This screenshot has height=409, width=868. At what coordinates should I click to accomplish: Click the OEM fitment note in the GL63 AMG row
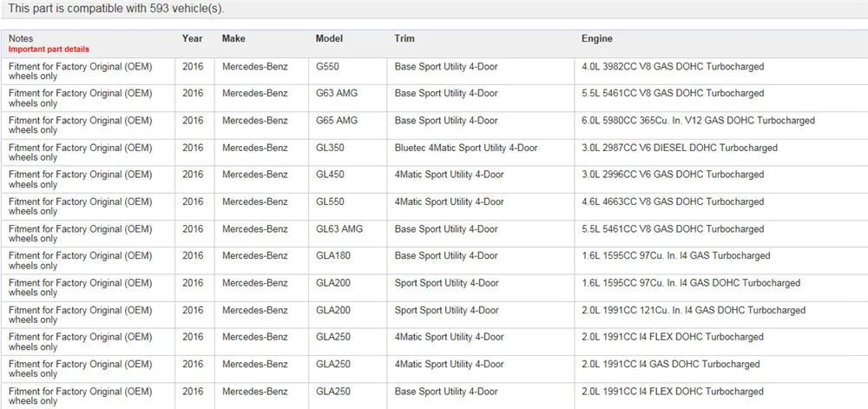80,234
